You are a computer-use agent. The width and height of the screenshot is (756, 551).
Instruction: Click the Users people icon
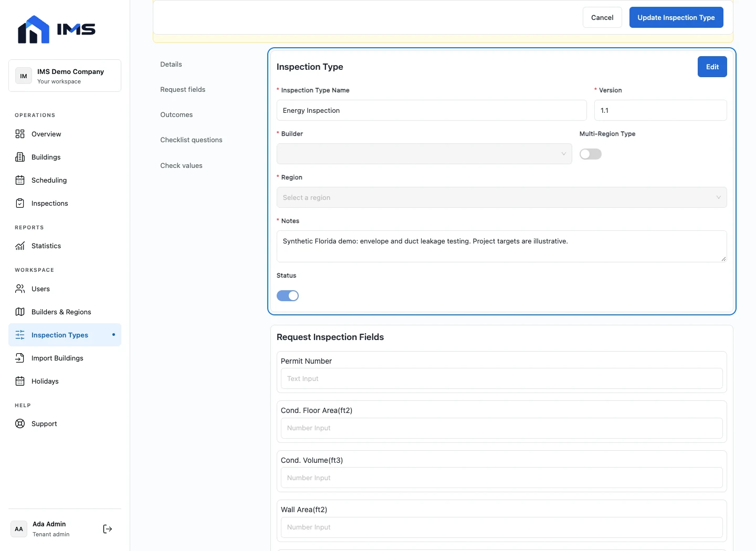point(20,289)
